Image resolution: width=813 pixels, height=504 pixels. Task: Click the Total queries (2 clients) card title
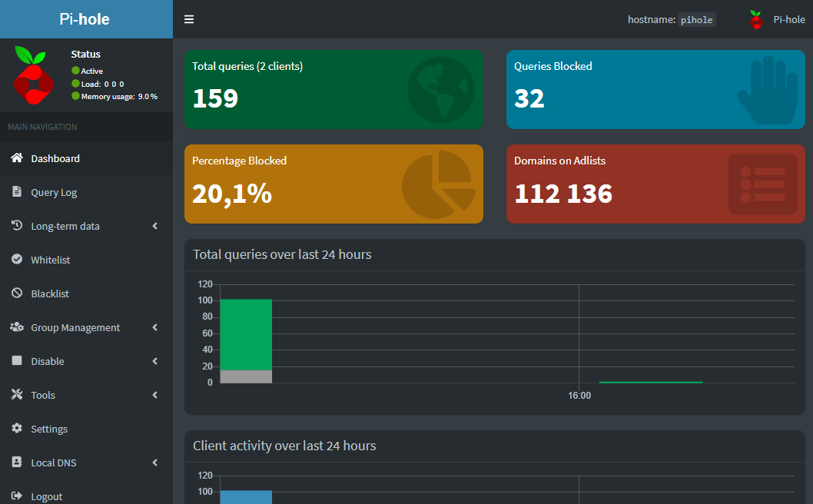(x=247, y=66)
